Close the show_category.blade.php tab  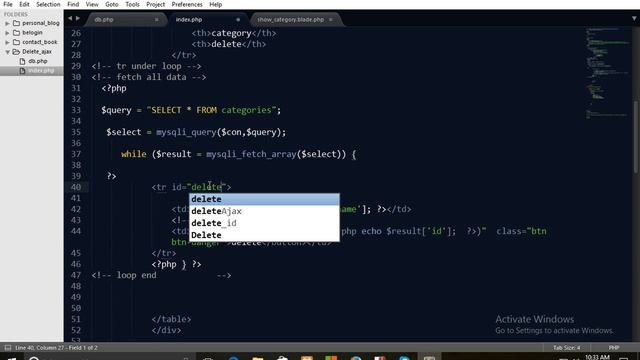[x=331, y=20]
